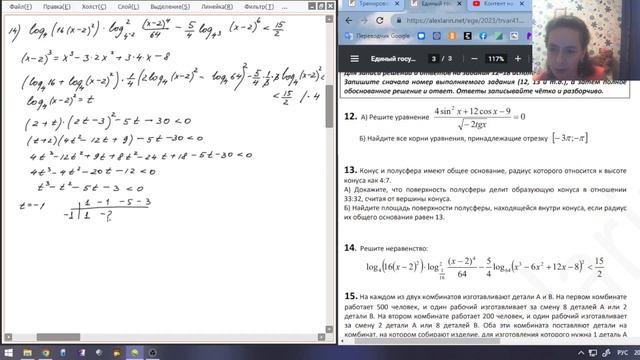640x360 pixels.
Task: Open the Выделение menu
Action: tap(170, 7)
